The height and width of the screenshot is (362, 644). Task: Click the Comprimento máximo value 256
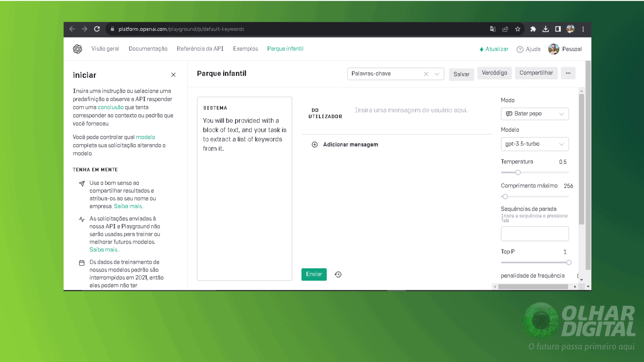coord(569,186)
